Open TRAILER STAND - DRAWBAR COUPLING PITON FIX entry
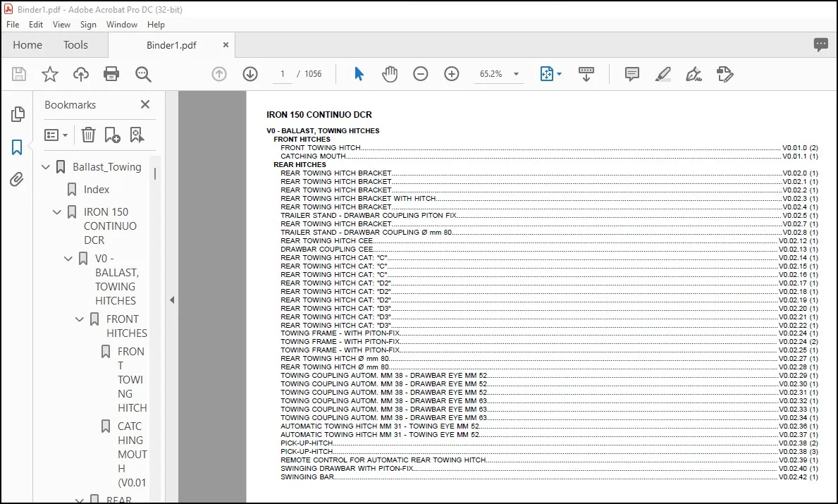Screen dimensions: 838x504 point(549,216)
